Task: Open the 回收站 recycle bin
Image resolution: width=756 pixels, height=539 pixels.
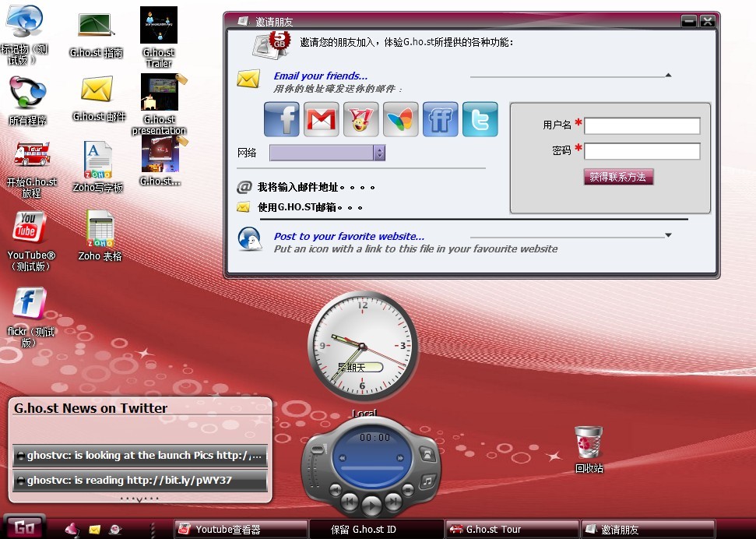Action: coord(589,442)
